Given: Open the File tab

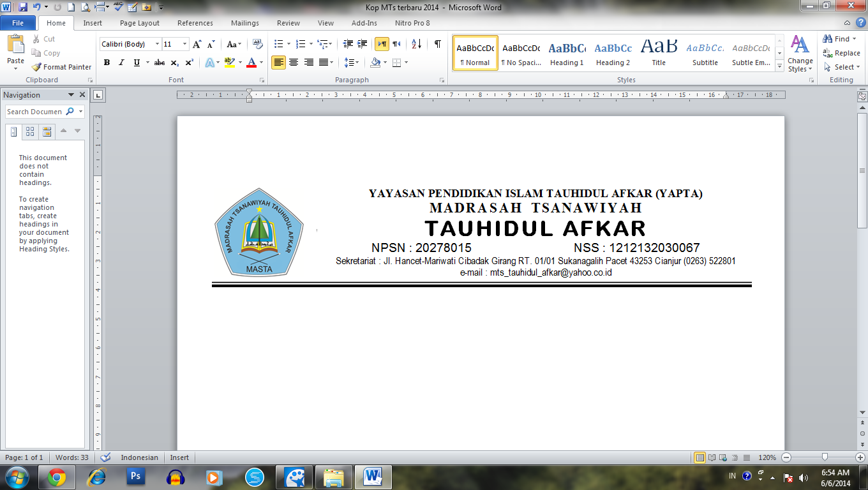Looking at the screenshot, I should (18, 23).
